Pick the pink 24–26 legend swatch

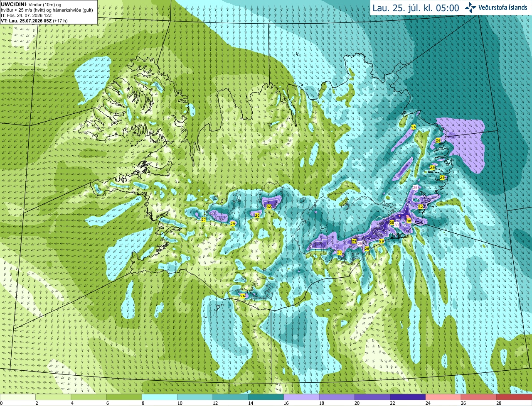(x=443, y=397)
